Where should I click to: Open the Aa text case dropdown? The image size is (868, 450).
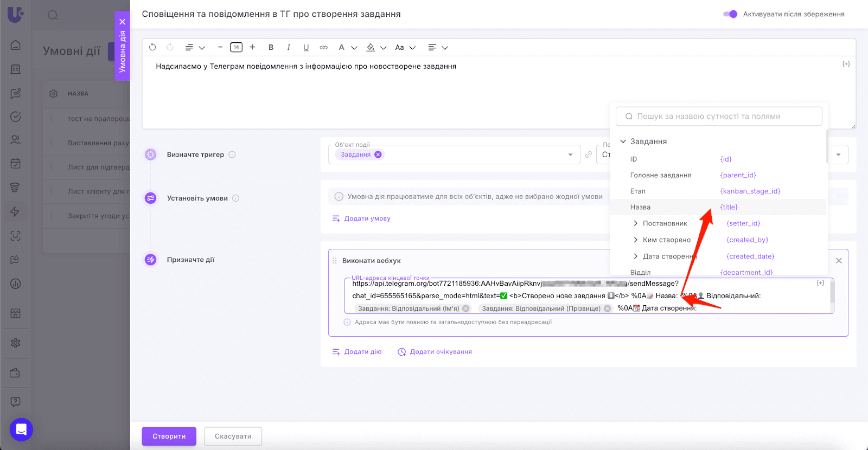(x=405, y=47)
